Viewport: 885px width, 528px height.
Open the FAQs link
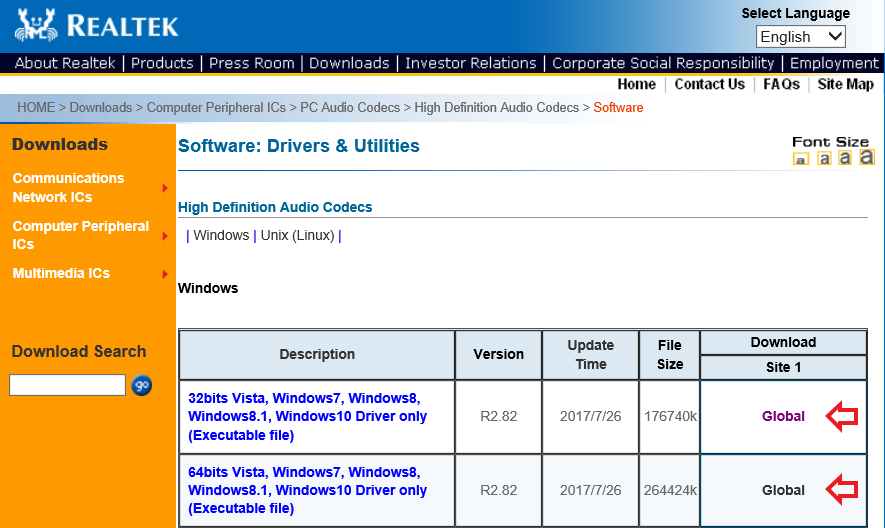(781, 84)
